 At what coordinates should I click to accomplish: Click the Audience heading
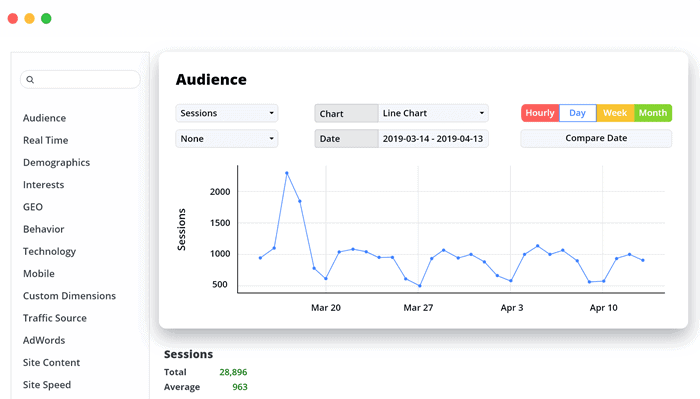(x=211, y=79)
